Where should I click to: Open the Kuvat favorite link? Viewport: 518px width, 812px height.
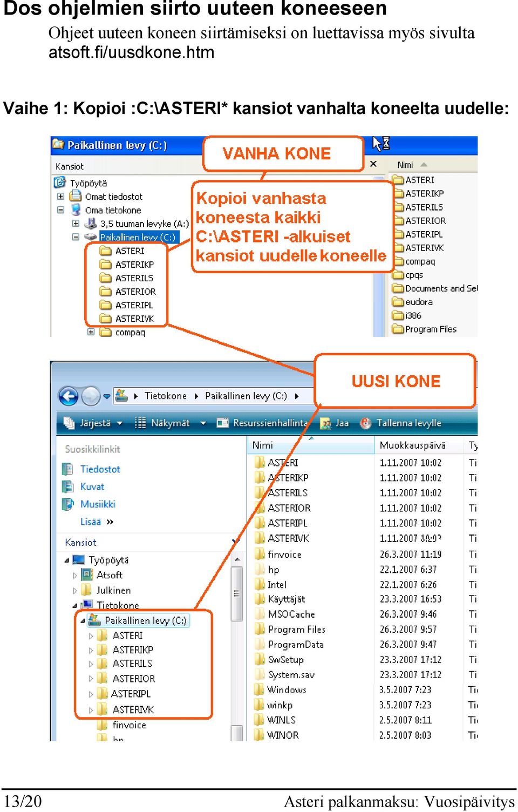(x=92, y=486)
